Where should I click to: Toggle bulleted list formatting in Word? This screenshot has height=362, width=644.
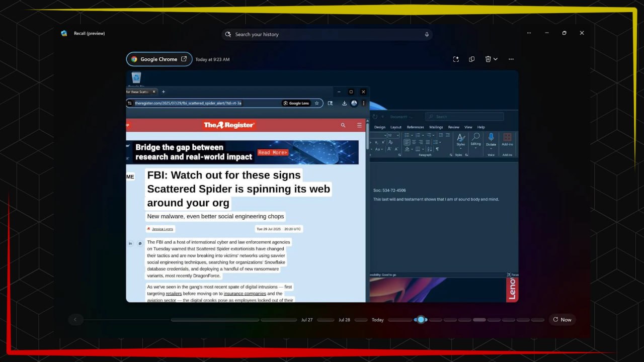[408, 135]
